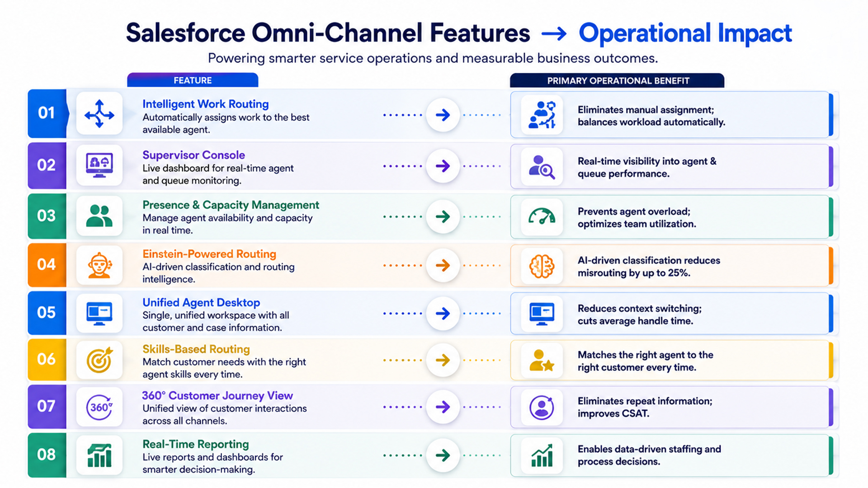The image size is (868, 488).
Task: Click the Skills-Based Routing heading
Action: click(x=196, y=349)
